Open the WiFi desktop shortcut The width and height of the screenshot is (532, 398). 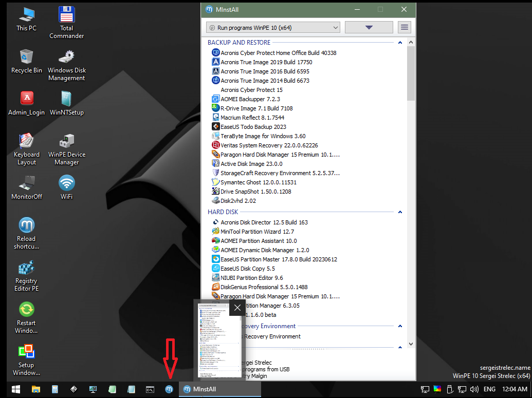tap(66, 187)
